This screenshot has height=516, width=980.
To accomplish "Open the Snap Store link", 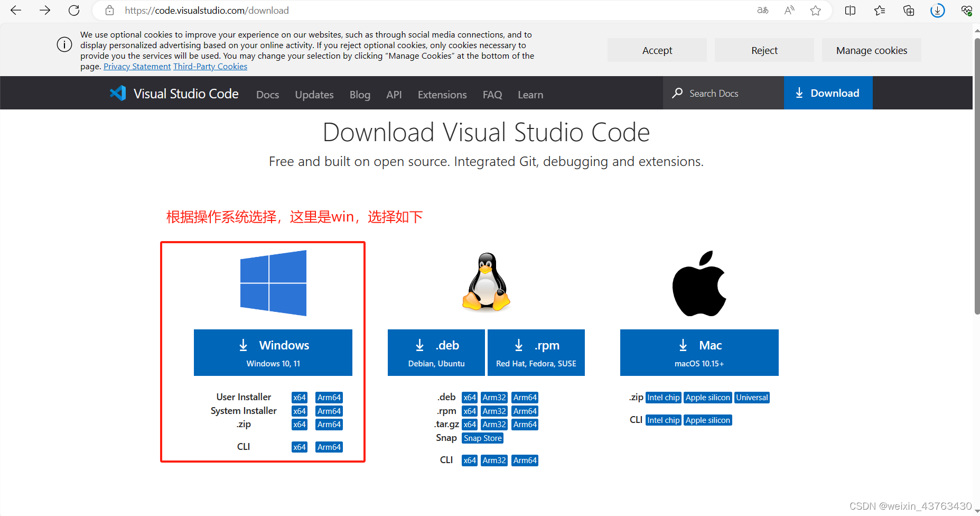I will coord(483,438).
